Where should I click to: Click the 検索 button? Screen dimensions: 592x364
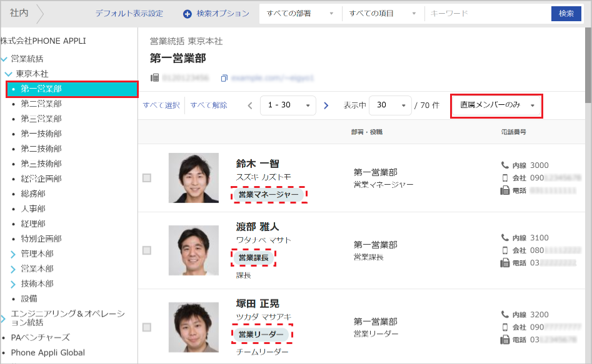coord(566,14)
